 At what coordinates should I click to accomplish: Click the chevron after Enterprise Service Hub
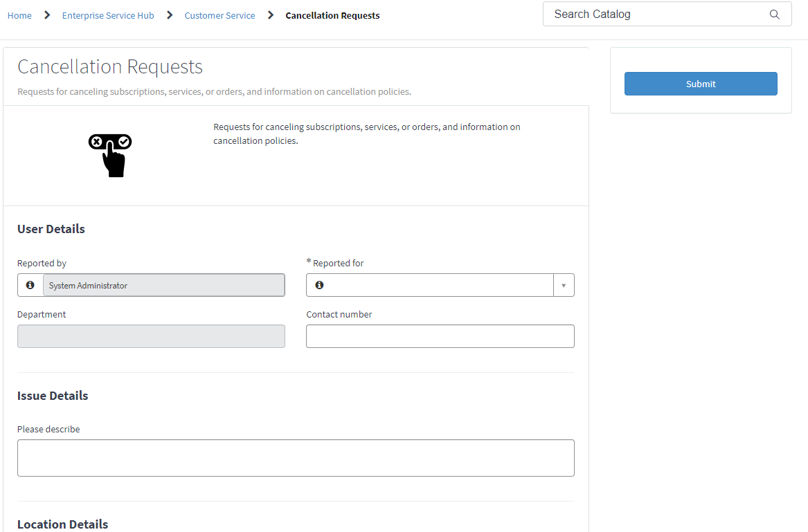click(x=170, y=15)
